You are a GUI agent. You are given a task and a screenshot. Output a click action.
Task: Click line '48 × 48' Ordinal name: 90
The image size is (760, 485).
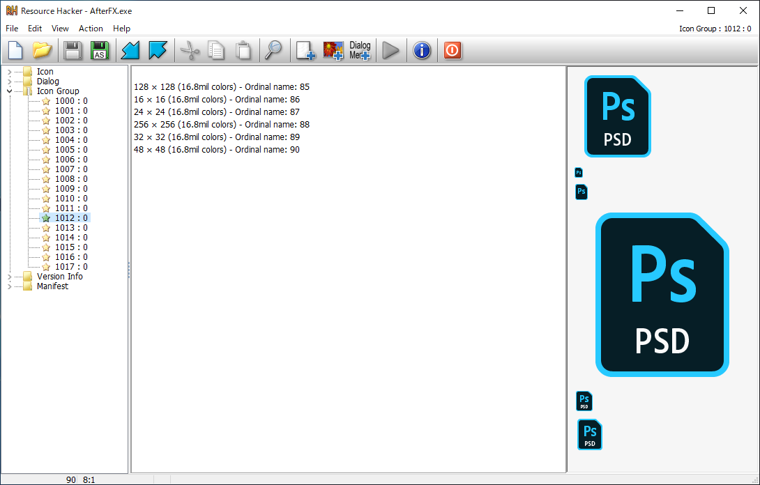point(217,150)
